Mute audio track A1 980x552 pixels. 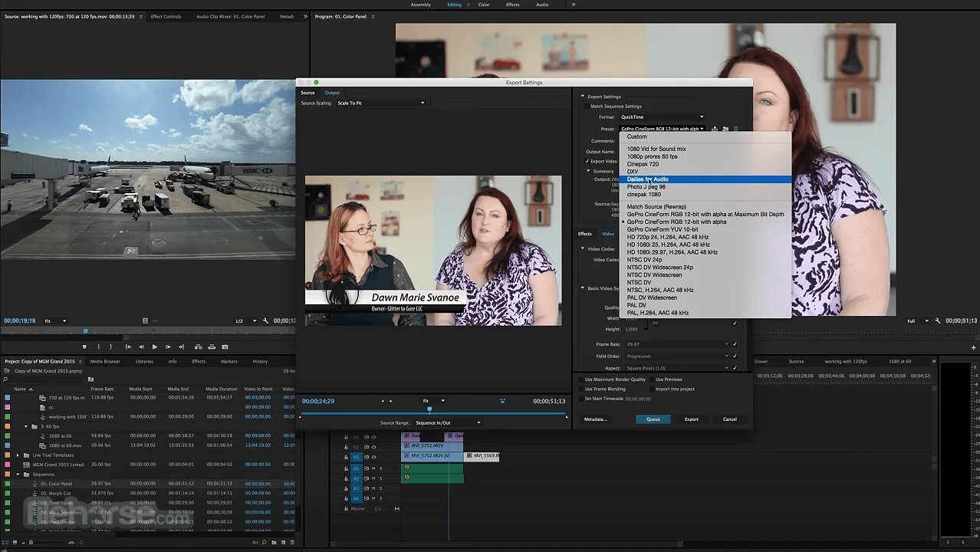373,468
